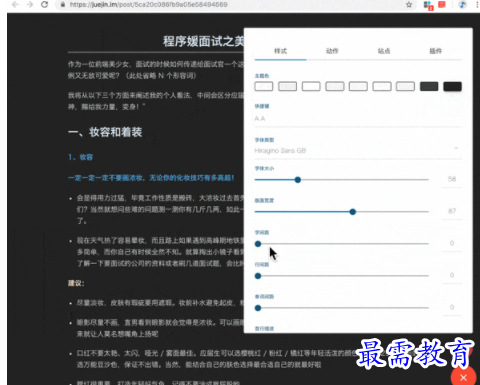Switch to the 插件 tab
The width and height of the screenshot is (480, 385).
click(x=435, y=51)
